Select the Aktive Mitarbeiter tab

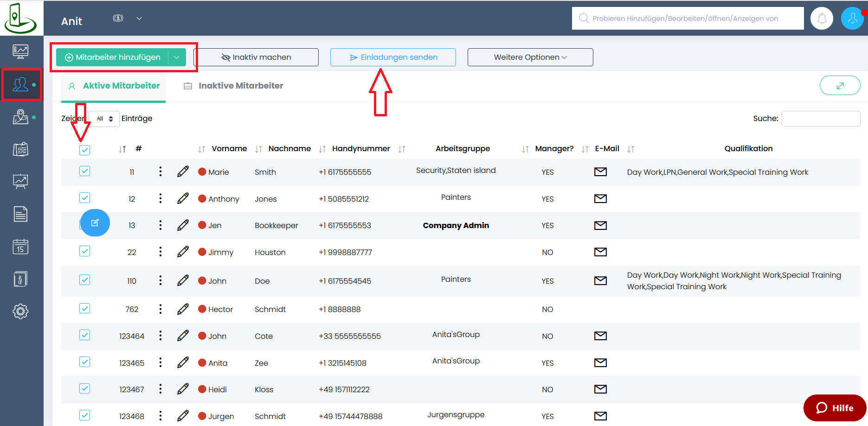tap(121, 86)
